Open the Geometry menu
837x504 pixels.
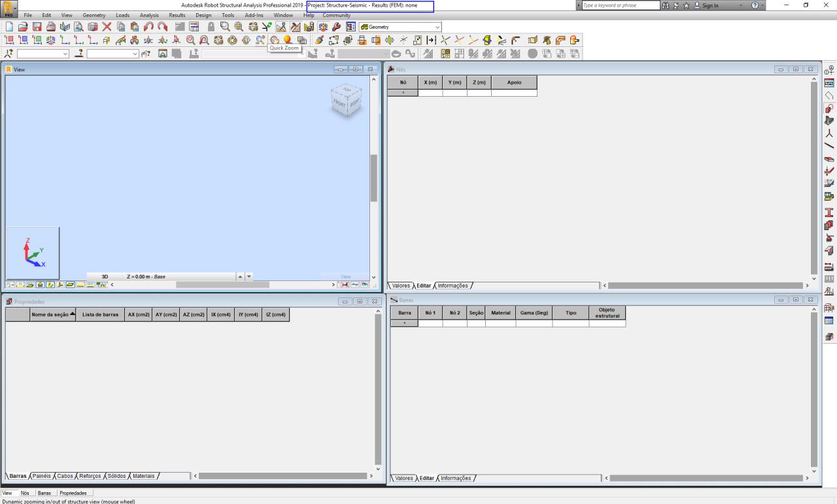click(94, 15)
